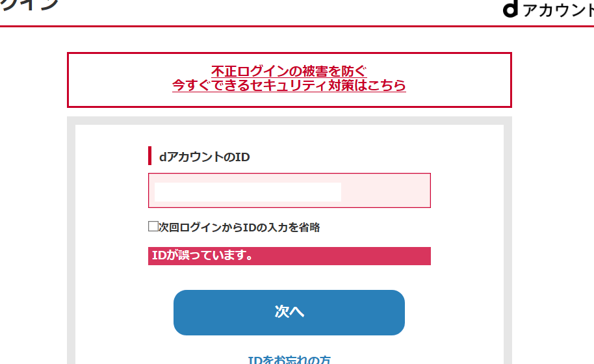594x364 pixels.
Task: Open the 不正ログインの被害を防ぐ link
Action: click(x=289, y=71)
